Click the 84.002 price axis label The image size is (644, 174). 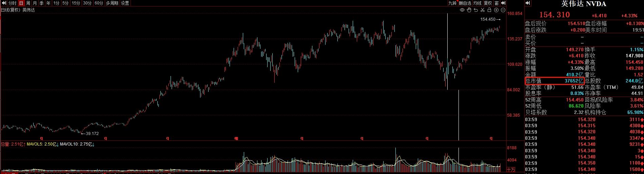click(514, 90)
